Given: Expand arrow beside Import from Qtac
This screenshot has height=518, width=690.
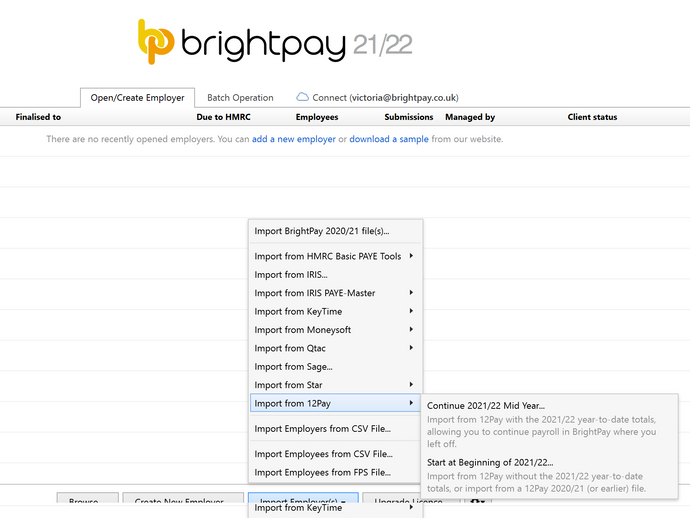Looking at the screenshot, I should pyautogui.click(x=411, y=348).
